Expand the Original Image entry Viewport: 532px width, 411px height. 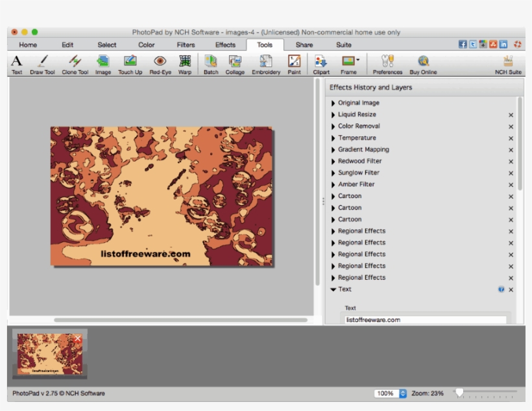[x=333, y=103]
